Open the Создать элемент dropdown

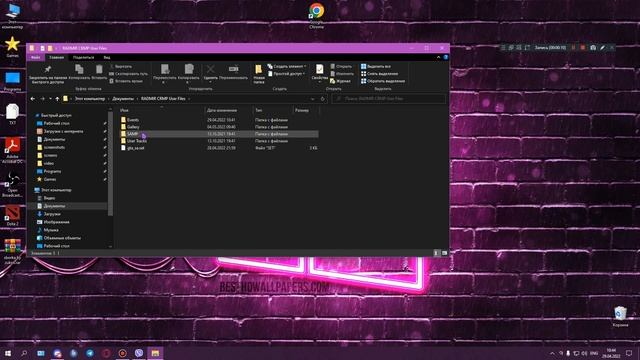[287, 66]
